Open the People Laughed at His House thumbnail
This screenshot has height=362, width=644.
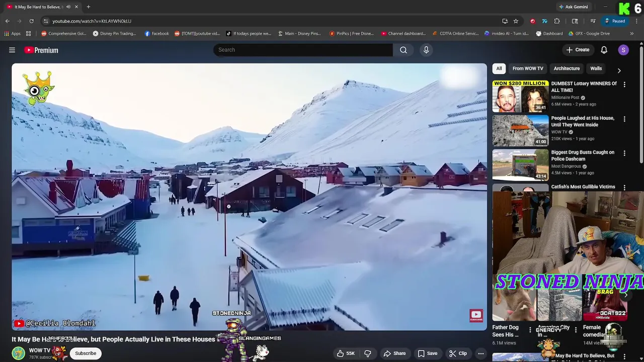point(520,131)
